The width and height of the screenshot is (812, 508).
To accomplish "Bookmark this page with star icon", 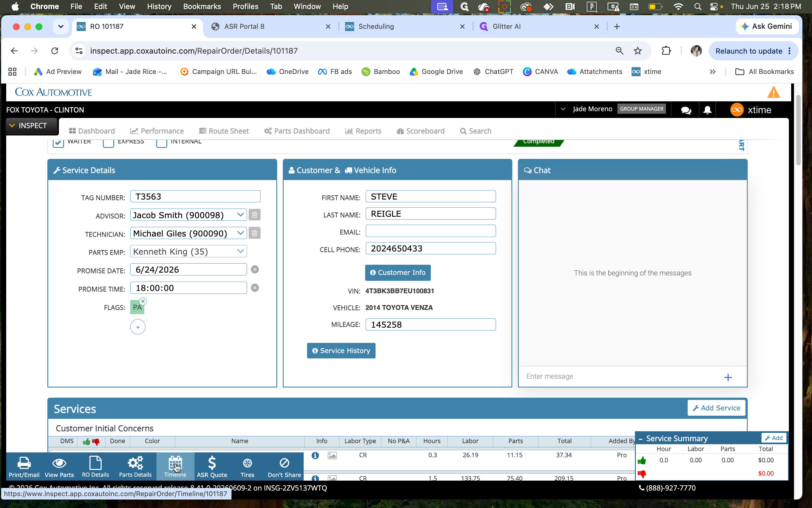I will coord(637,51).
